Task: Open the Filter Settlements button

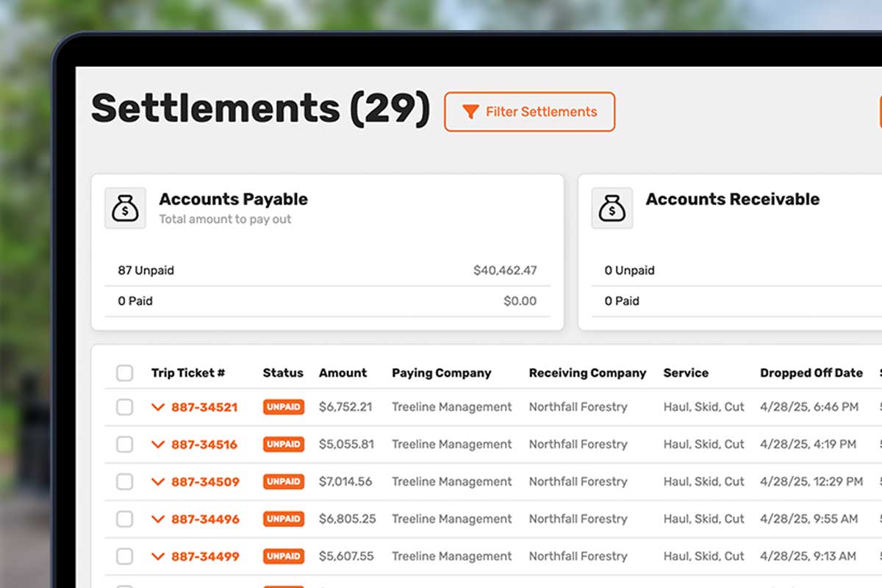Action: coord(529,112)
